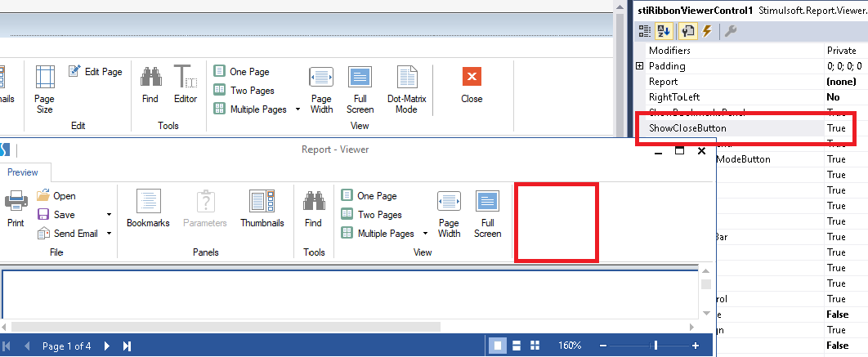Open the Send Email dropdown arrow
Screen dimensions: 868x357
pos(109,234)
